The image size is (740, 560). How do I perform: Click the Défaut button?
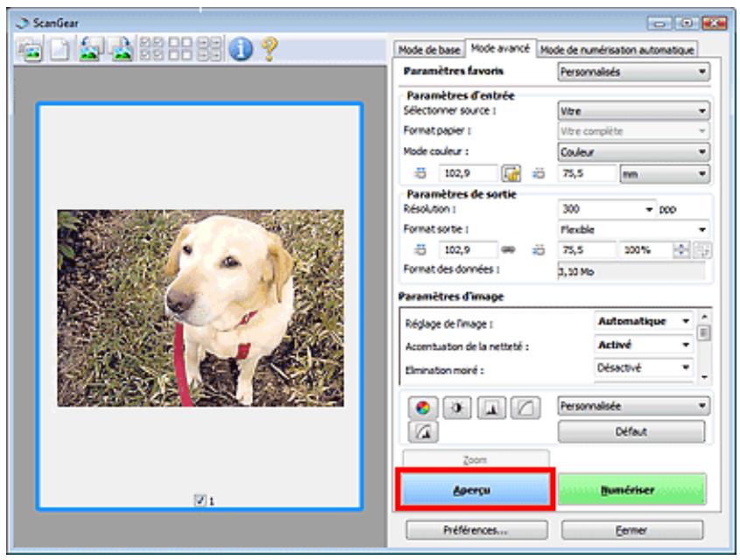pyautogui.click(x=631, y=431)
